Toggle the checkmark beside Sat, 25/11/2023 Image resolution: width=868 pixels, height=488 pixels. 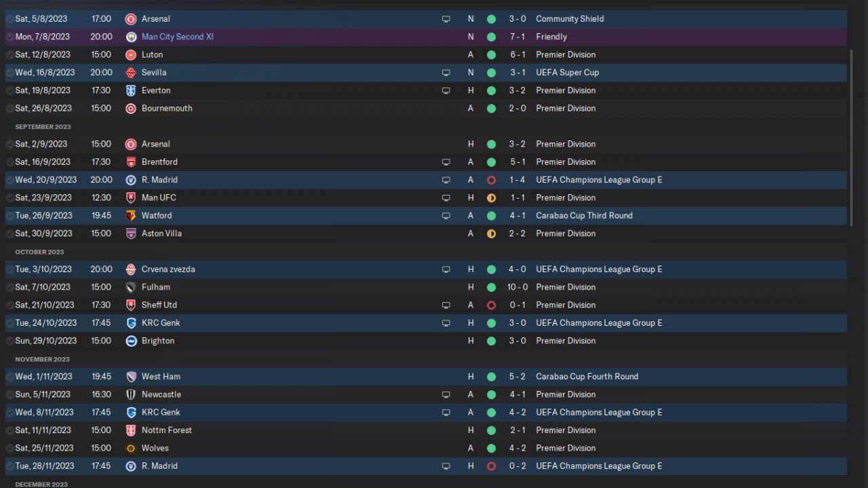click(9, 448)
